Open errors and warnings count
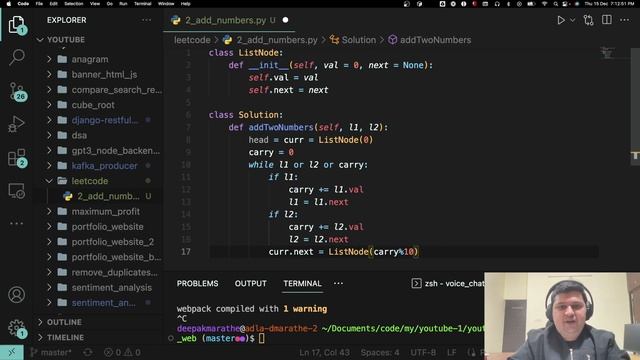 point(122,352)
